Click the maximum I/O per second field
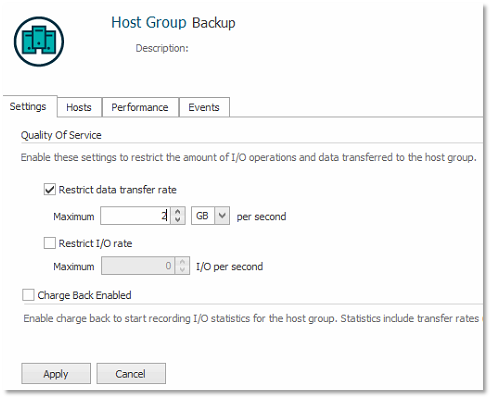 point(138,266)
